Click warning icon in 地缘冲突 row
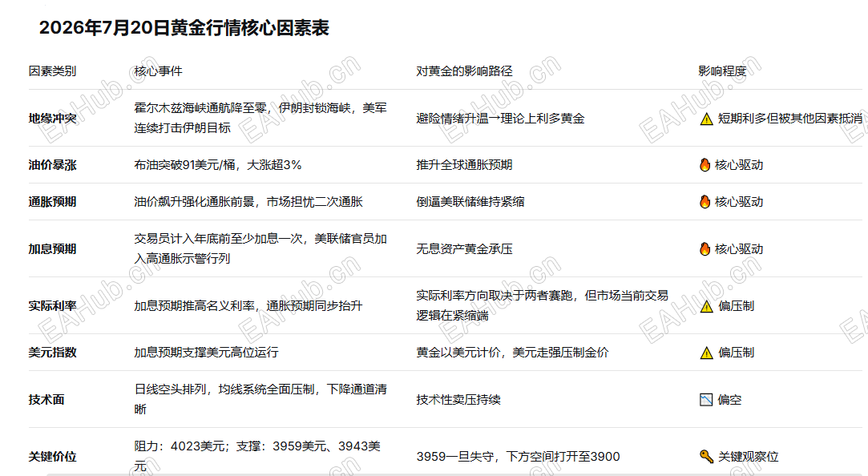Image resolution: width=868 pixels, height=476 pixels. (x=706, y=119)
